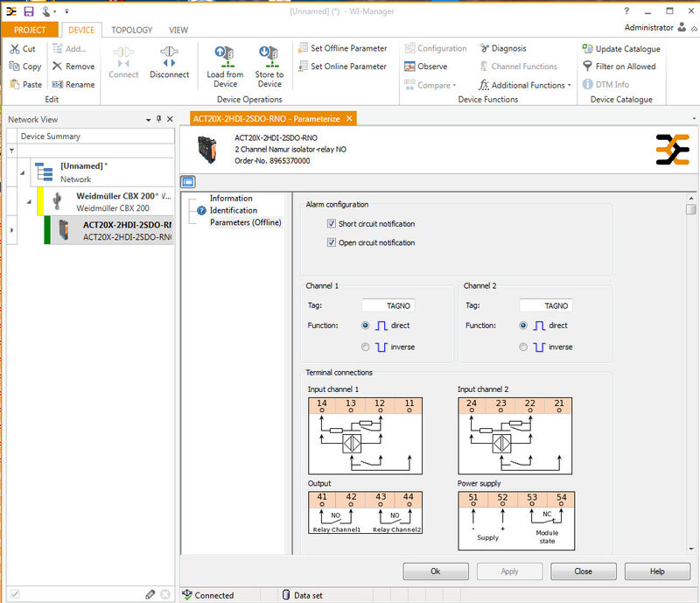Screen dimensions: 700x603
Task: Uncheck Short circuit notification checkbox
Action: point(332,224)
